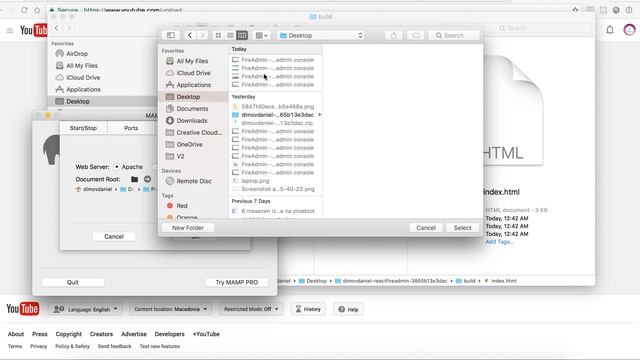
Task: Select OneDrive in the dialog sidebar
Action: point(189,144)
